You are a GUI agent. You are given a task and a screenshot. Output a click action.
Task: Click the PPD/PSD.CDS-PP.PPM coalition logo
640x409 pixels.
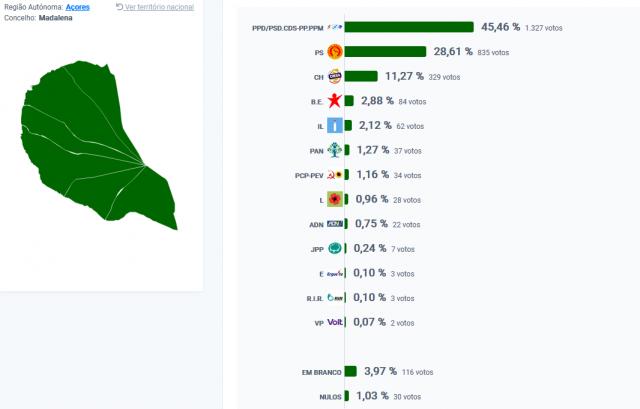pyautogui.click(x=334, y=27)
